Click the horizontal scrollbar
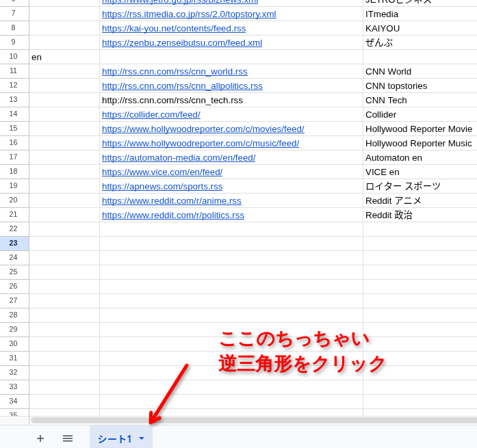The height and width of the screenshot is (448, 477). pyautogui.click(x=253, y=421)
